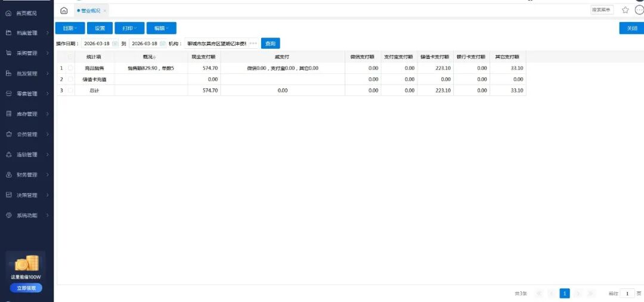644x302 pixels.
Task: Click the home icon beside the tabs
Action: [x=64, y=11]
